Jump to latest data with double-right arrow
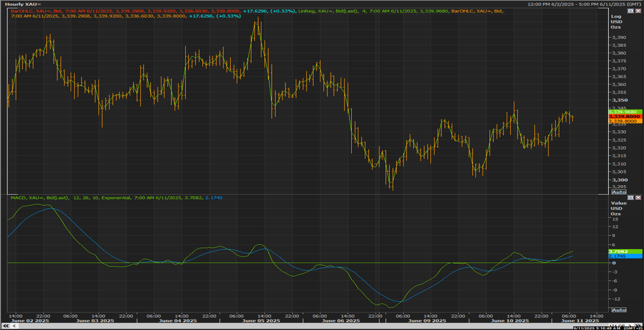Screen dimensions: 644x330 639,325
